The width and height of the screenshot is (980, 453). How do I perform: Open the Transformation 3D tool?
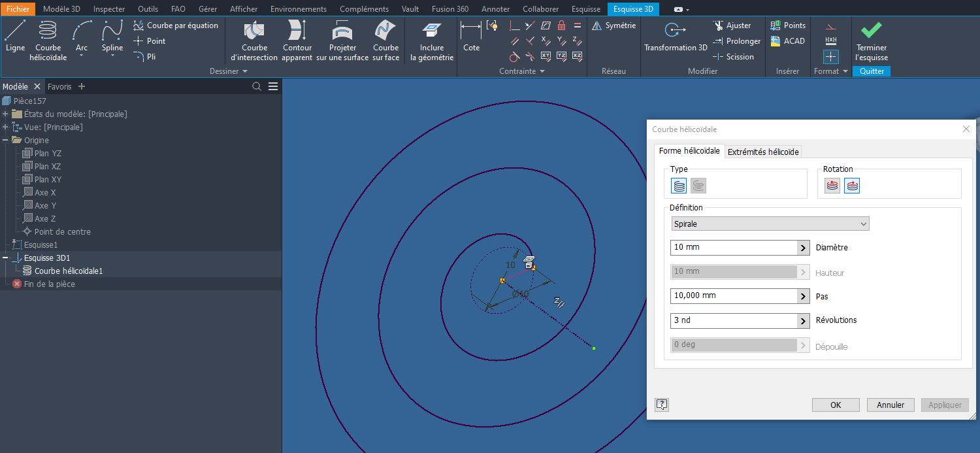pyautogui.click(x=676, y=37)
